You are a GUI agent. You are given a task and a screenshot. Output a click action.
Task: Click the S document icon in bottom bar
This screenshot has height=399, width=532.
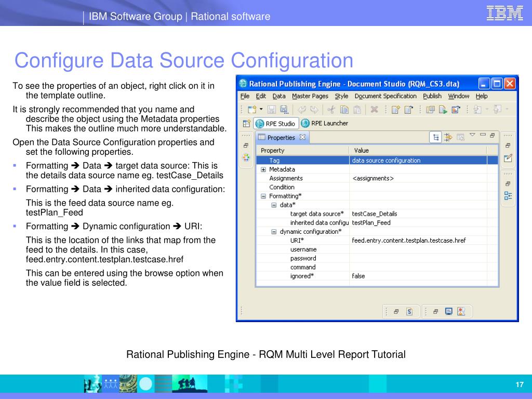(x=409, y=312)
